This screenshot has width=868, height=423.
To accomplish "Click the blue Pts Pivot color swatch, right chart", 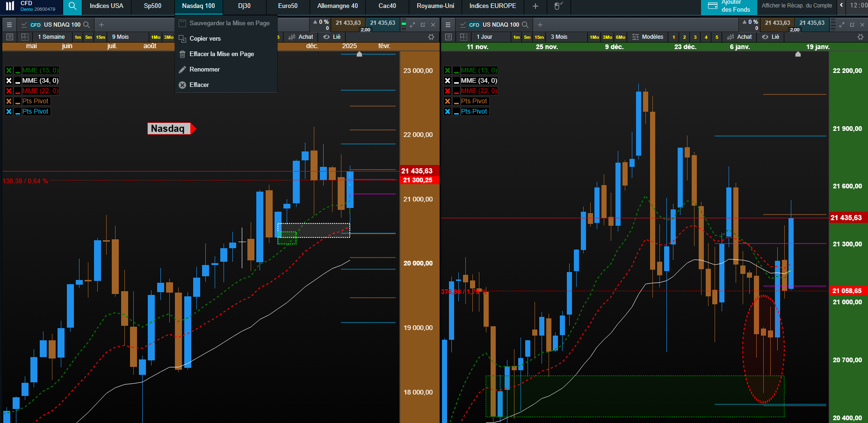I will (456, 112).
